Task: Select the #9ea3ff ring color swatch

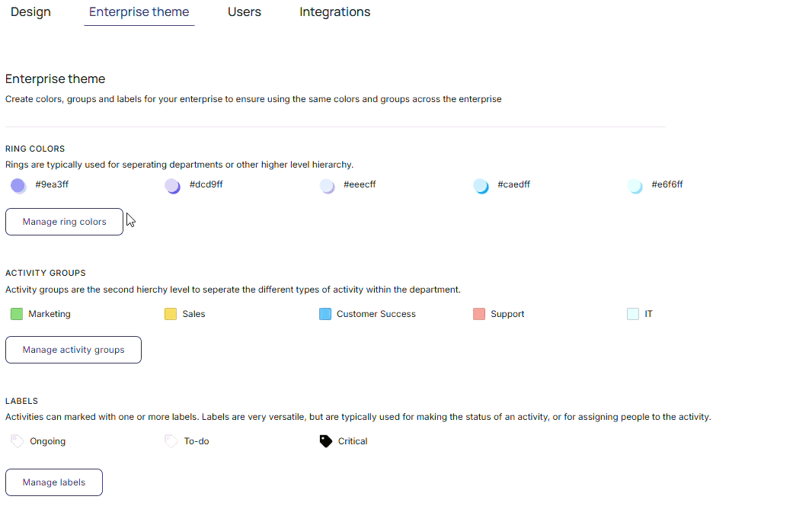Action: coord(18,186)
